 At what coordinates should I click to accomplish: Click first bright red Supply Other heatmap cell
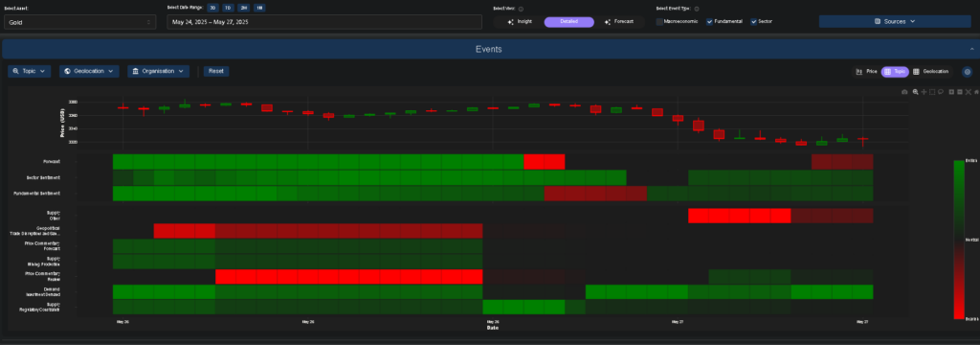point(698,216)
